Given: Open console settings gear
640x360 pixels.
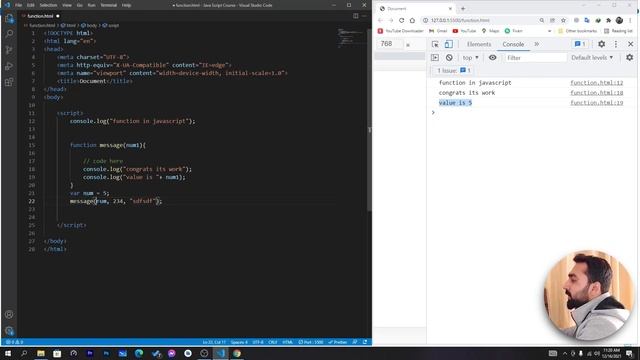Looking at the screenshot, I should point(629,58).
